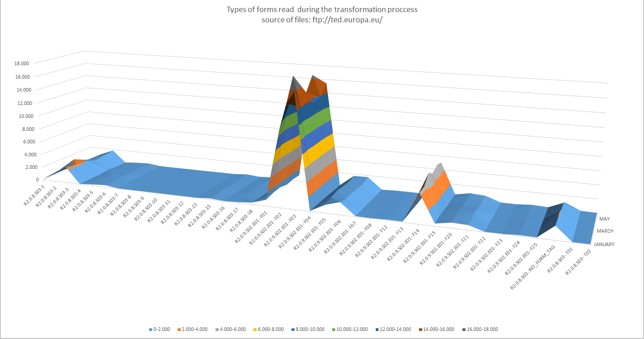Click the R2.0.9.S02.E01-F05 axis label

(310, 234)
